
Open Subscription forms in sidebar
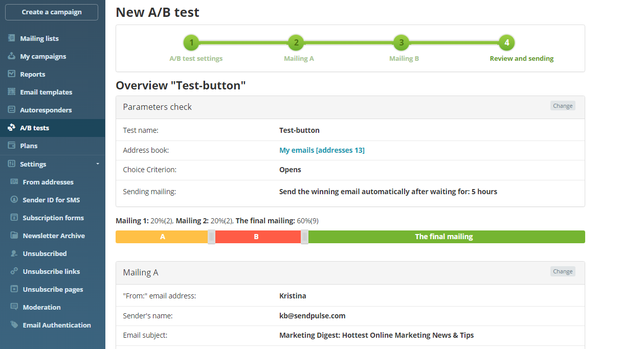click(53, 218)
